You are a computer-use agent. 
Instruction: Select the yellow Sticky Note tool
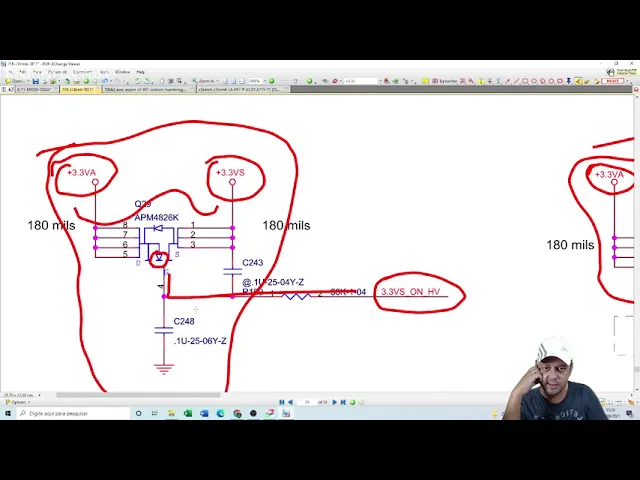click(425, 81)
